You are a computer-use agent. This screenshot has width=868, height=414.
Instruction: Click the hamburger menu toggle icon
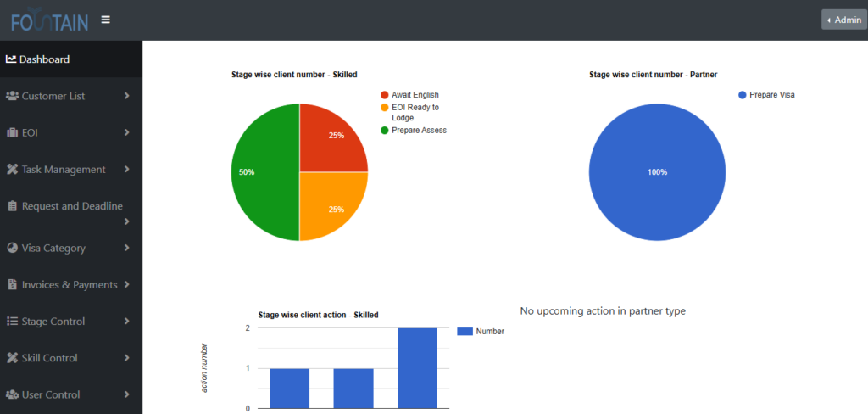(x=105, y=20)
